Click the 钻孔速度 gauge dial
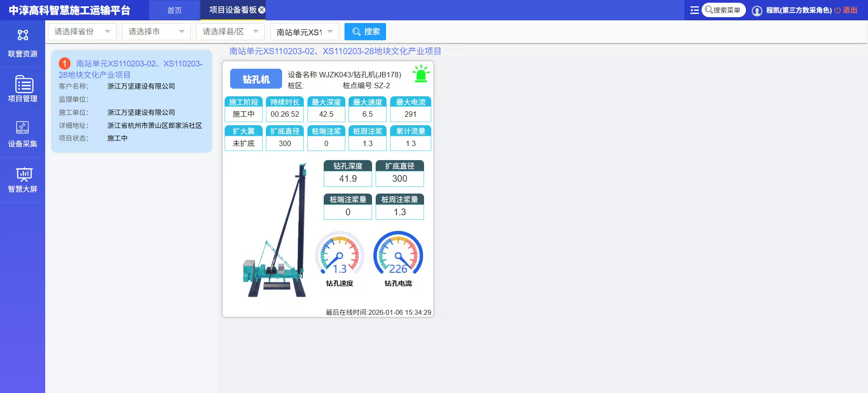 (340, 254)
